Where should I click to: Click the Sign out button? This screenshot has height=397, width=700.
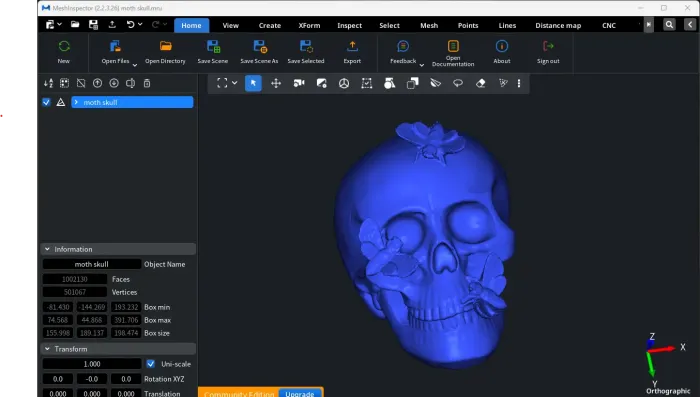pyautogui.click(x=548, y=52)
